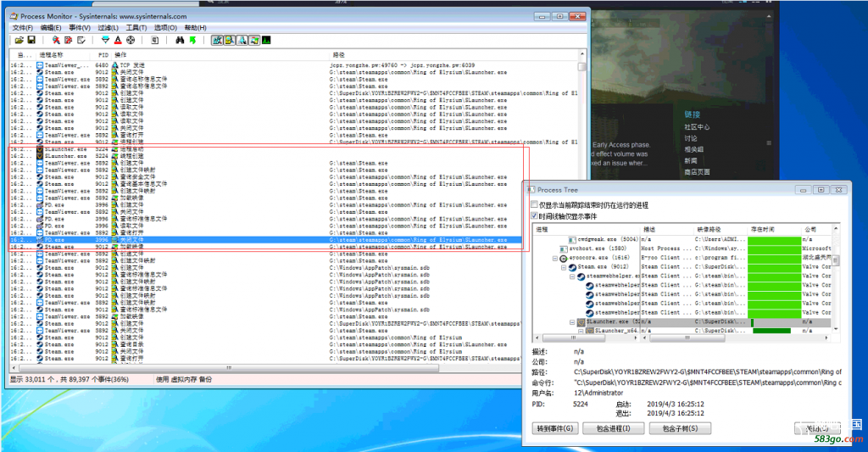Collapse the steamwebhelper.exe parent tree node

[572, 276]
